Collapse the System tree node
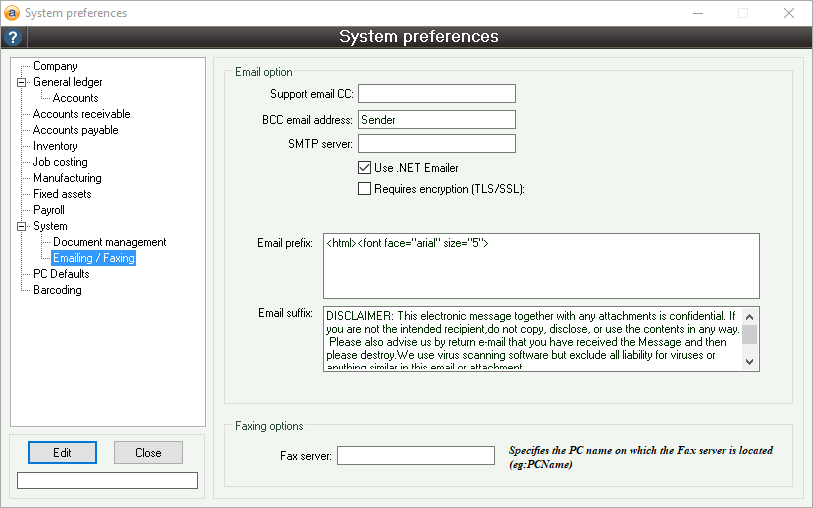813x508 pixels. (21, 226)
